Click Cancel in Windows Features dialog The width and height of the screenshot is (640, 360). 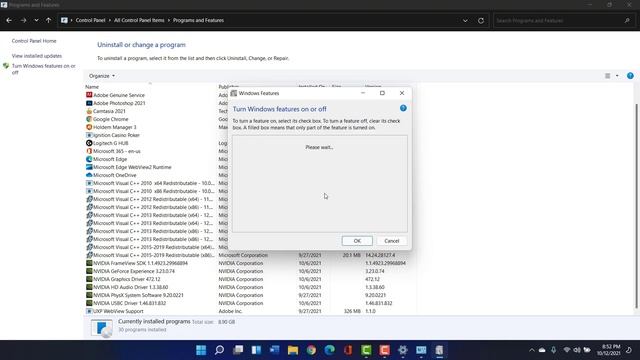391,241
